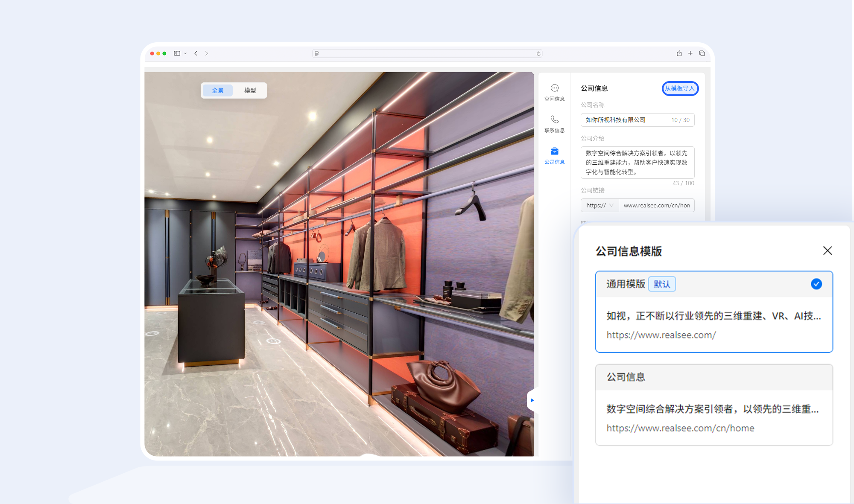Collapse the side panel with the blue arrow handle
The height and width of the screenshot is (504, 854).
pos(532,400)
